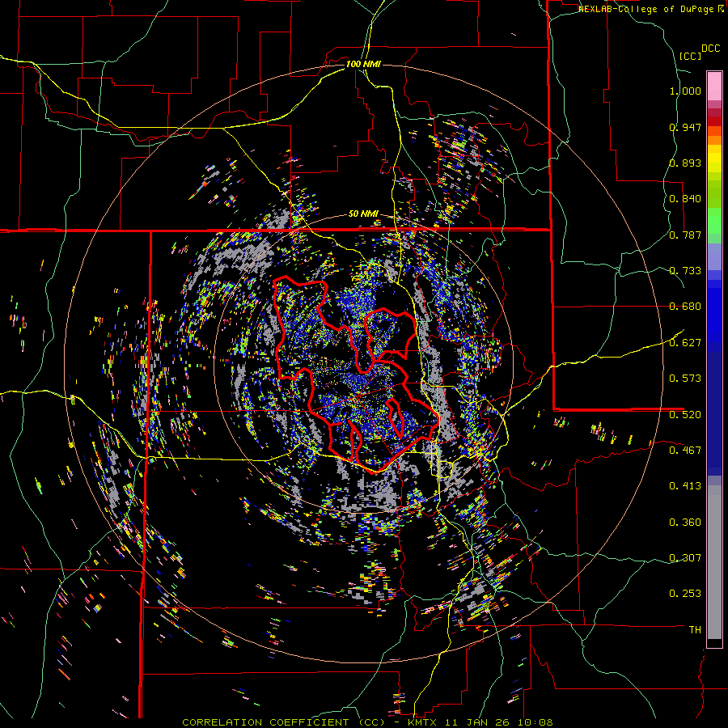
Task: Click the 1.000 legend value
Action: coord(685,91)
